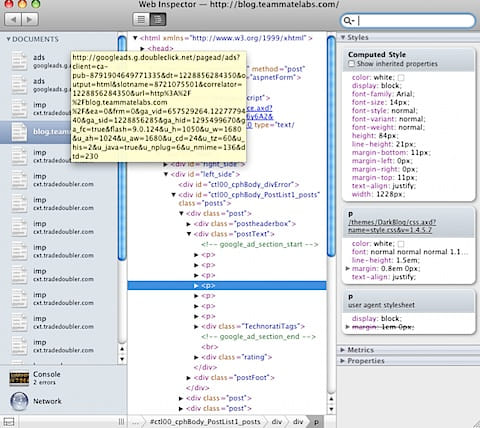Collapse the html root element

[135, 38]
